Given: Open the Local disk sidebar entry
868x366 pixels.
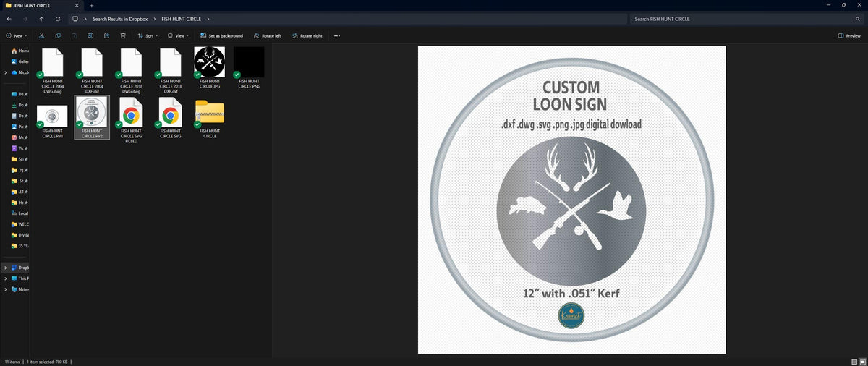Looking at the screenshot, I should pyautogui.click(x=20, y=213).
